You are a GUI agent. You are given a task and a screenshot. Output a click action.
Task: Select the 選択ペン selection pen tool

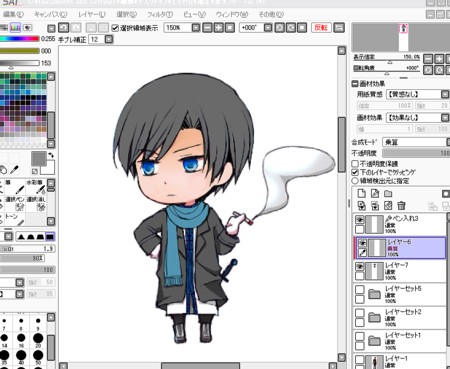[14, 204]
